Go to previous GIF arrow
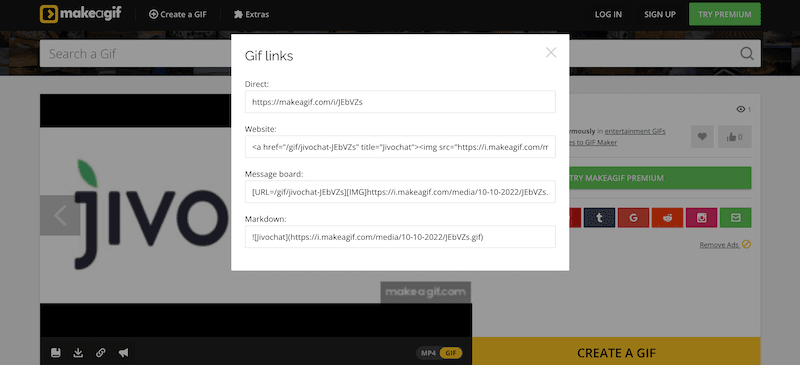Screen dimensions: 800x365 coord(60,215)
